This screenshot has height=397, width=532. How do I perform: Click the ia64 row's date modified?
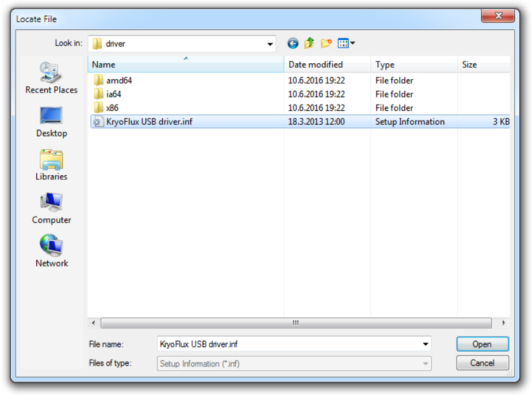pos(316,94)
